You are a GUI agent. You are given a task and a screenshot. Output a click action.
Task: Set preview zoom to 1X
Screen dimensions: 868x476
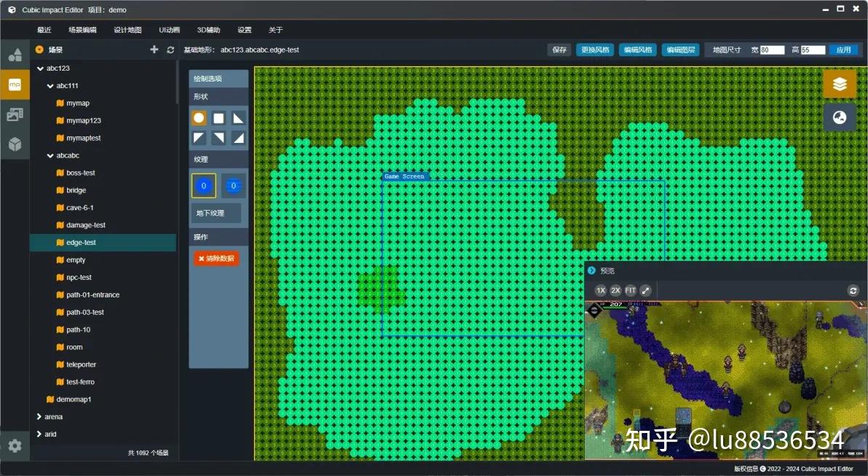[601, 290]
